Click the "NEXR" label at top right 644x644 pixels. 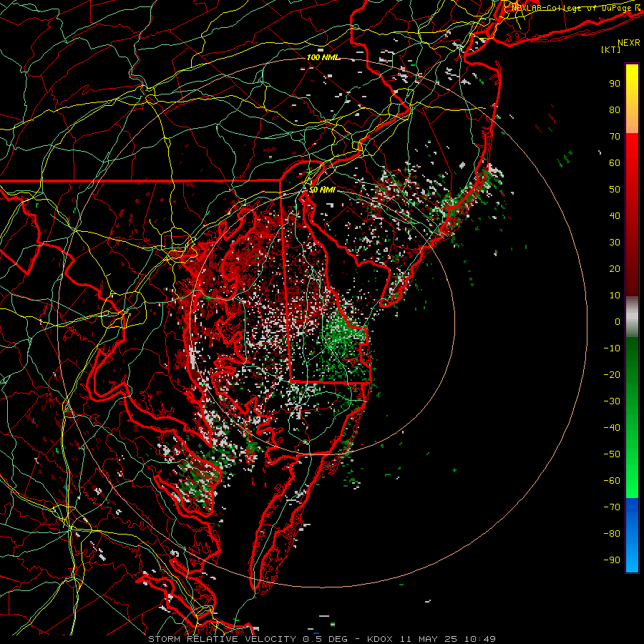pyautogui.click(x=629, y=43)
